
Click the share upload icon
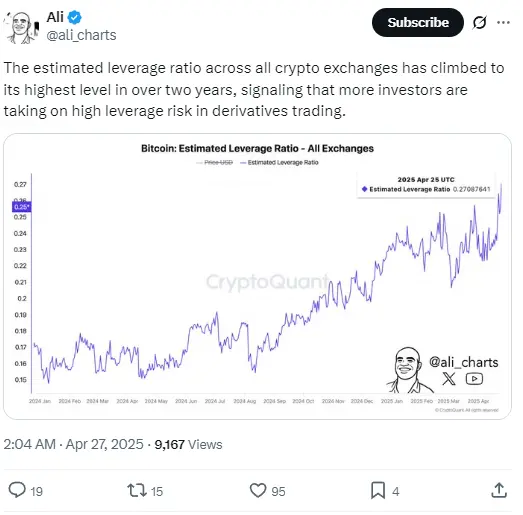(x=499, y=490)
